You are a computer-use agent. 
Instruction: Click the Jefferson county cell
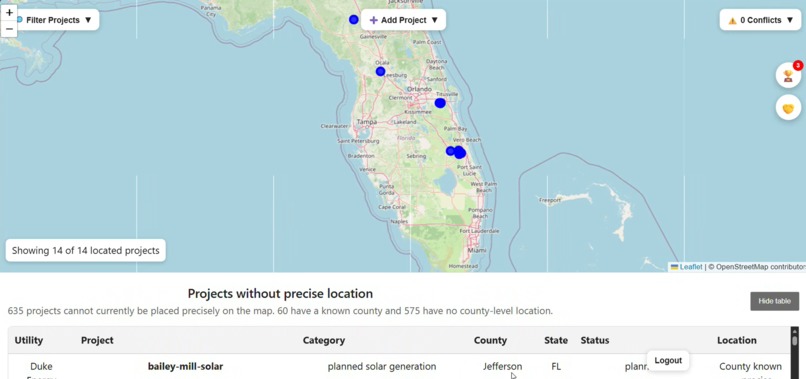502,367
